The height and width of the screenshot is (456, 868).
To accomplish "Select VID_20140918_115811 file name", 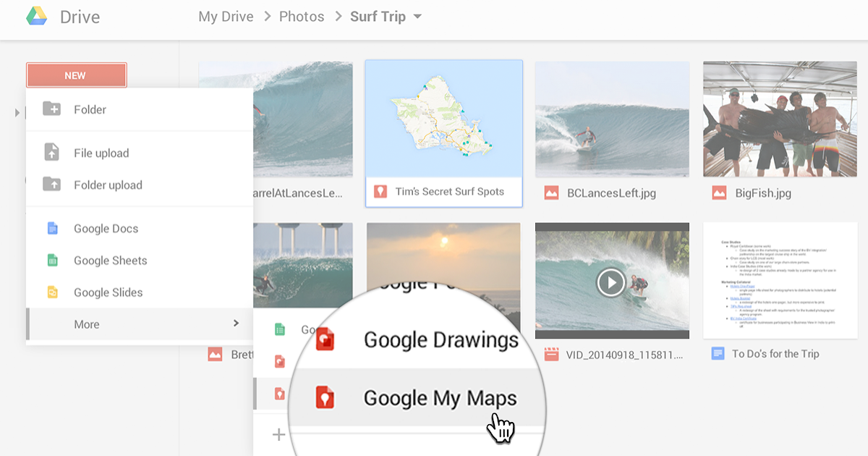I will [x=626, y=355].
